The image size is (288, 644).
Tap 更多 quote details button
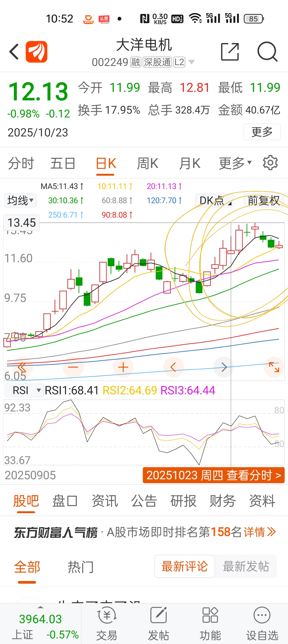(262, 132)
